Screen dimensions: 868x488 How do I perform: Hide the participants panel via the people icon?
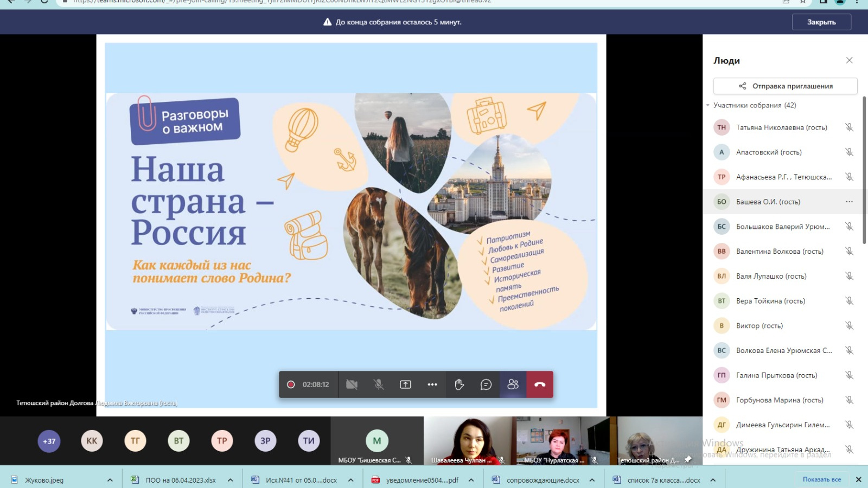click(513, 384)
